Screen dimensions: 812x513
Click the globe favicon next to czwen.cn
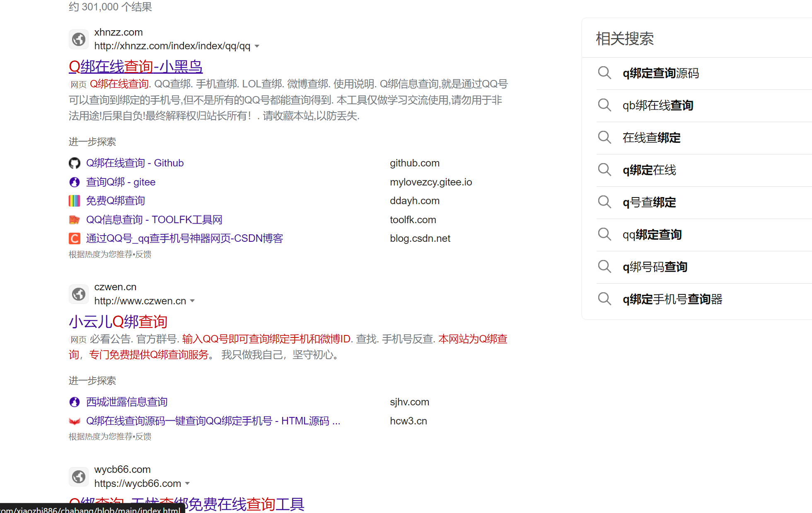(x=79, y=294)
